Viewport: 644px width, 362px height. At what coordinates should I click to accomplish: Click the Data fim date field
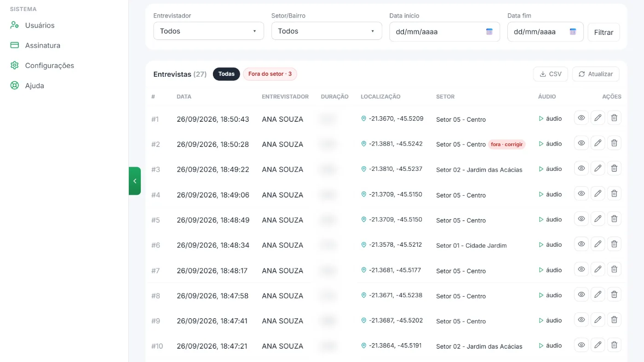545,32
